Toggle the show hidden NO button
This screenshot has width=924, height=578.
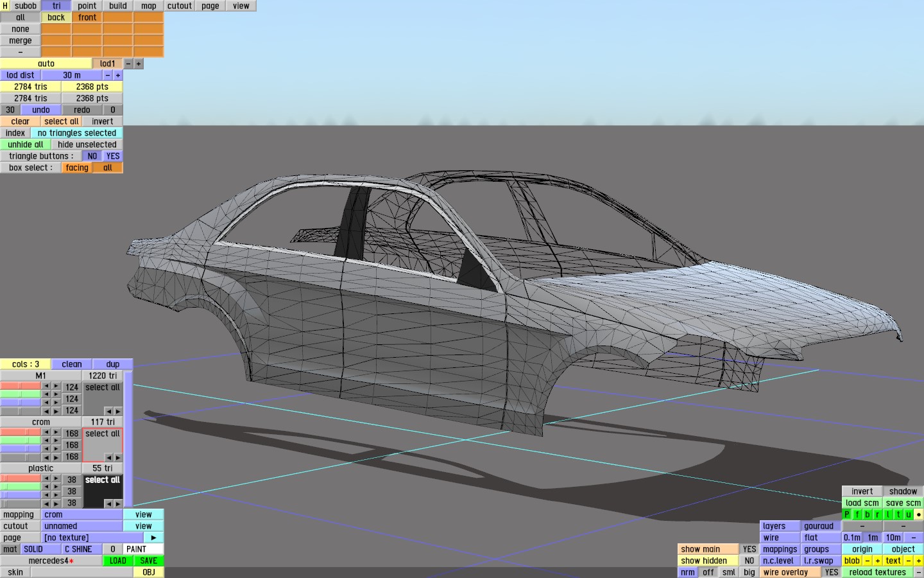point(749,561)
